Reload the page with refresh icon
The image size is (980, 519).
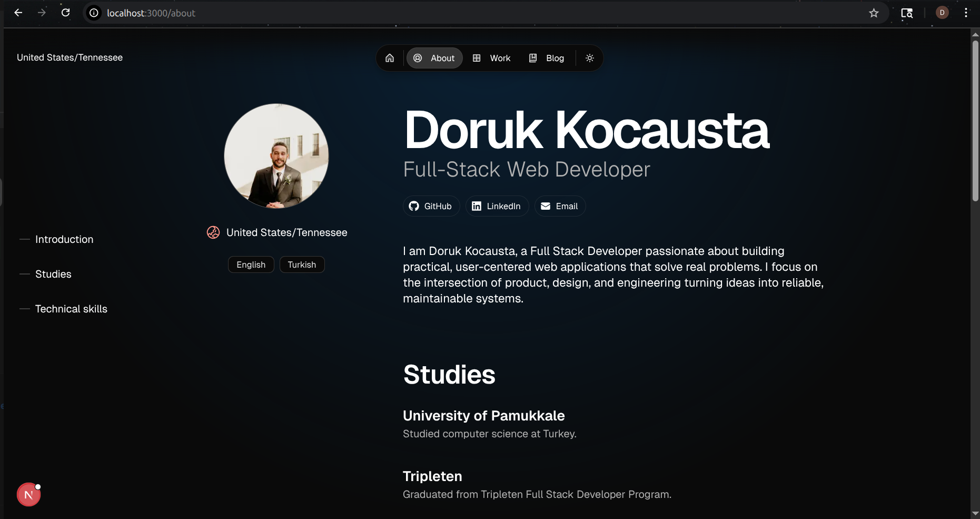[65, 13]
